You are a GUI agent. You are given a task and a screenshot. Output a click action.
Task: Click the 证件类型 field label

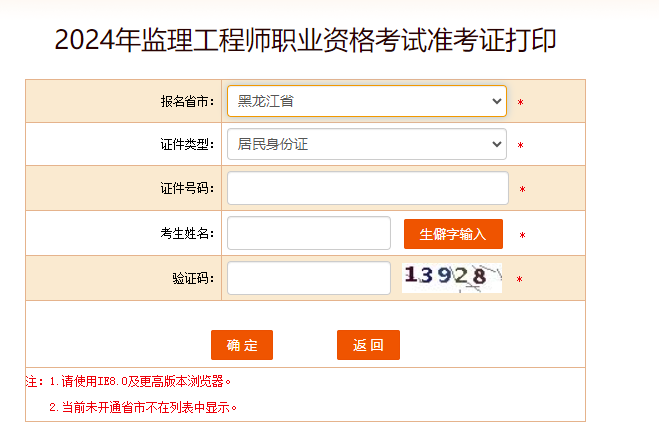click(187, 145)
